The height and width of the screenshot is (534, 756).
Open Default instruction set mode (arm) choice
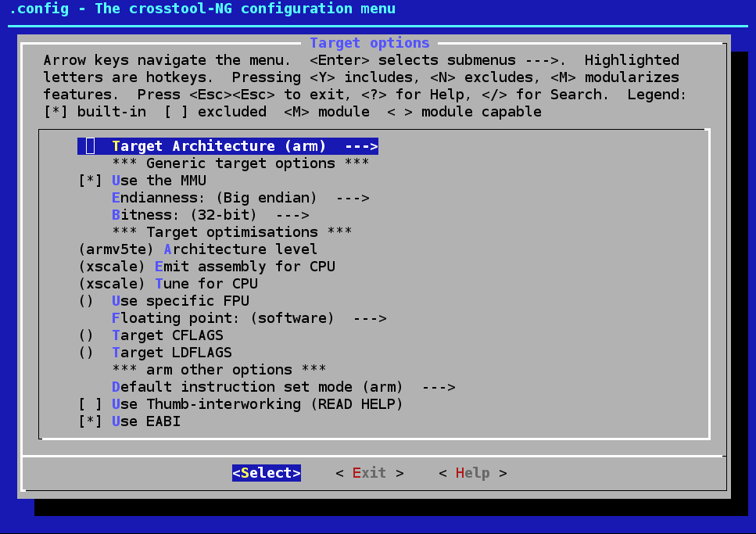pyautogui.click(x=284, y=387)
